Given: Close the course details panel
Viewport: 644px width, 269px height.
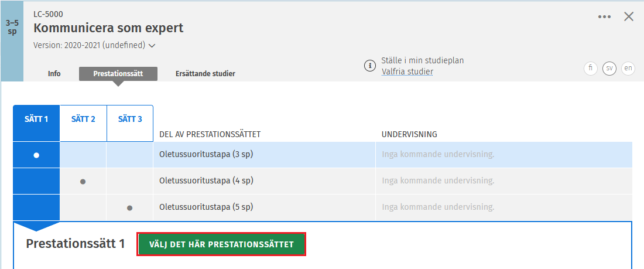Looking at the screenshot, I should pyautogui.click(x=629, y=16).
